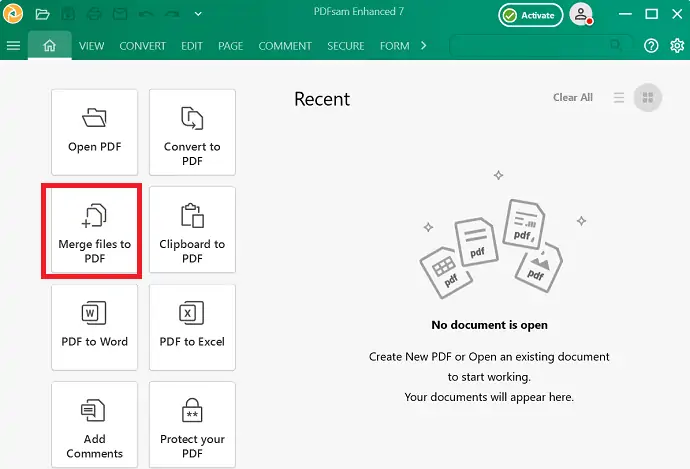Select the Clipboard to PDF tile

(x=192, y=230)
